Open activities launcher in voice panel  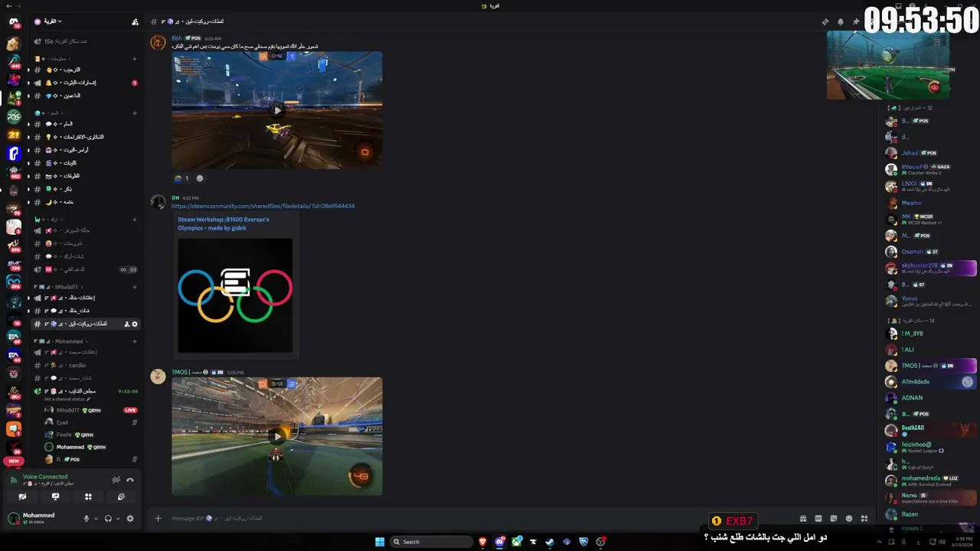88,497
